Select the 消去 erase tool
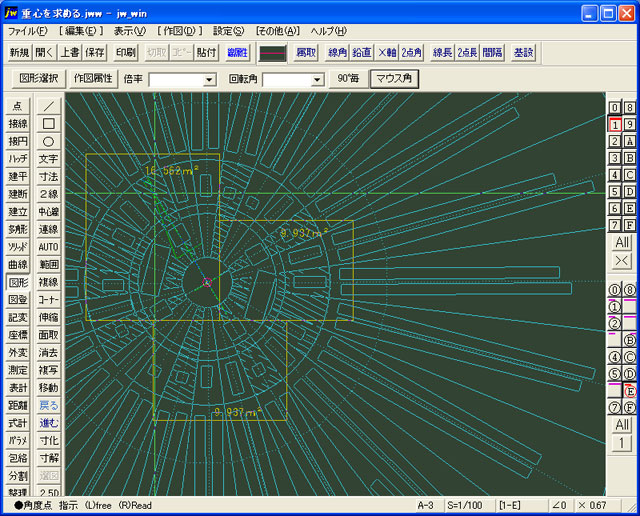640x516 pixels. pos(48,353)
